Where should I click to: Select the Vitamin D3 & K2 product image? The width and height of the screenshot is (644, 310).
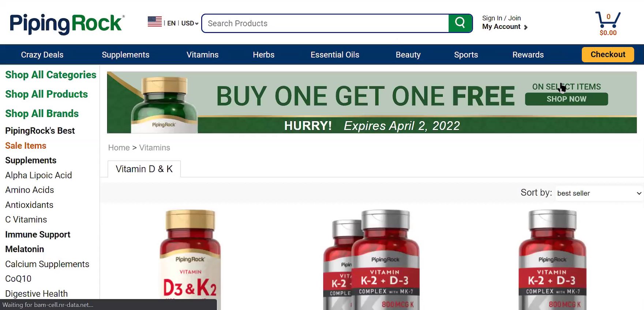pos(190,259)
